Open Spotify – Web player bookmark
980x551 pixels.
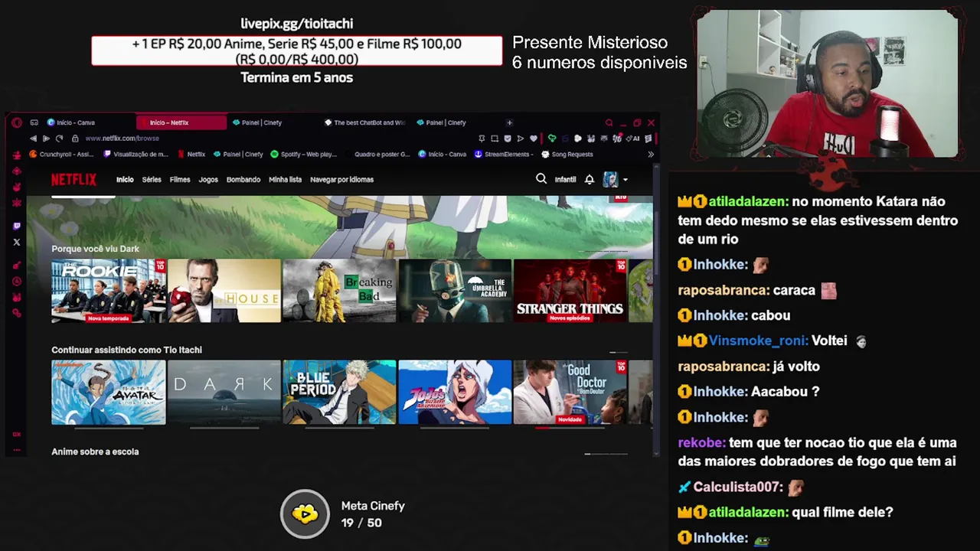[x=304, y=154]
